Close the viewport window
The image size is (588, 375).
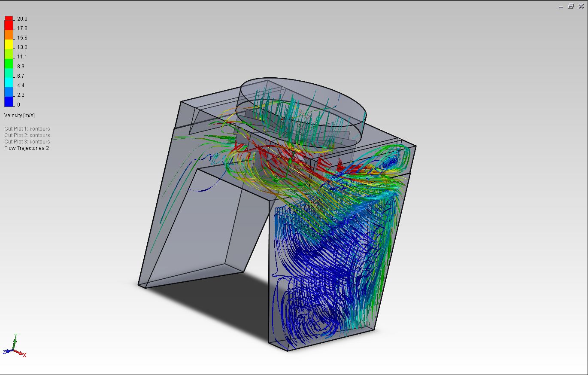pyautogui.click(x=580, y=6)
